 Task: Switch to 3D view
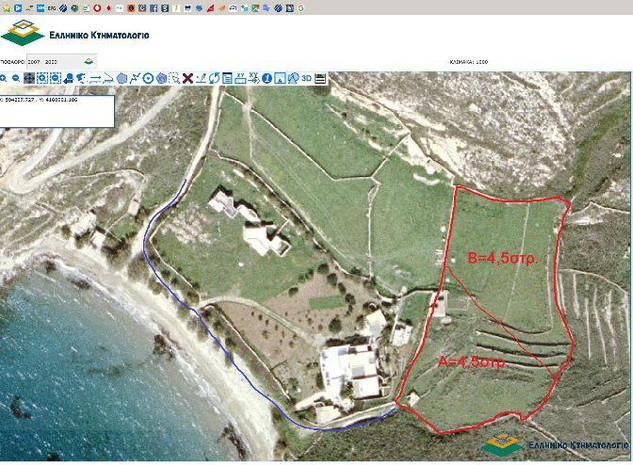(305, 78)
